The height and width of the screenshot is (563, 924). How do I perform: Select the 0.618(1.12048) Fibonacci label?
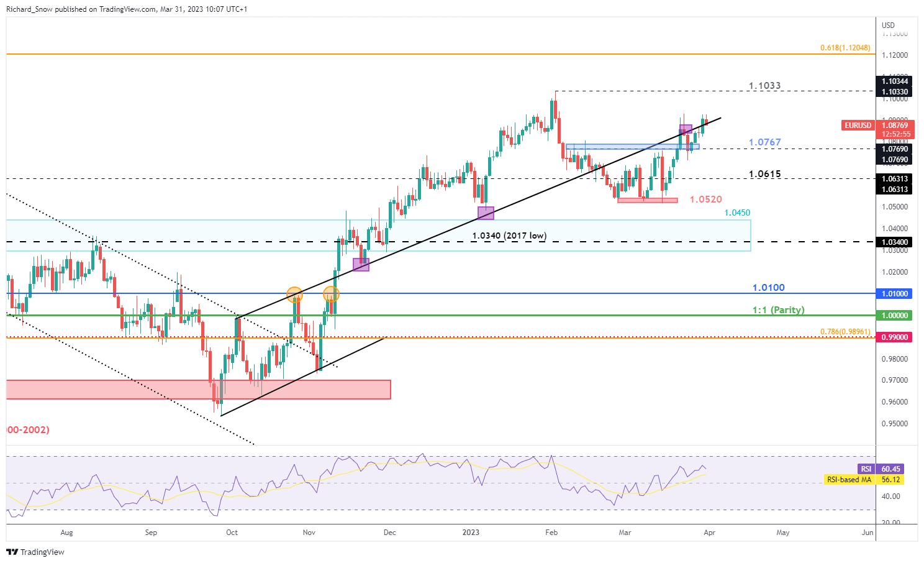845,48
